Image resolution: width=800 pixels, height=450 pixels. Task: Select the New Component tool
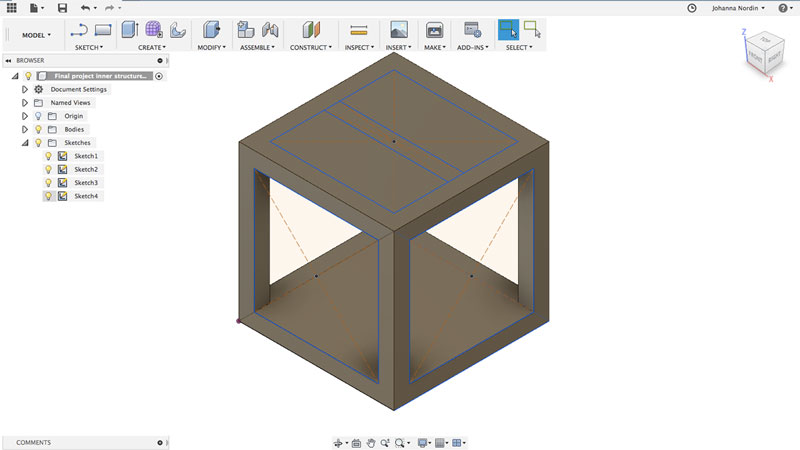(x=246, y=30)
